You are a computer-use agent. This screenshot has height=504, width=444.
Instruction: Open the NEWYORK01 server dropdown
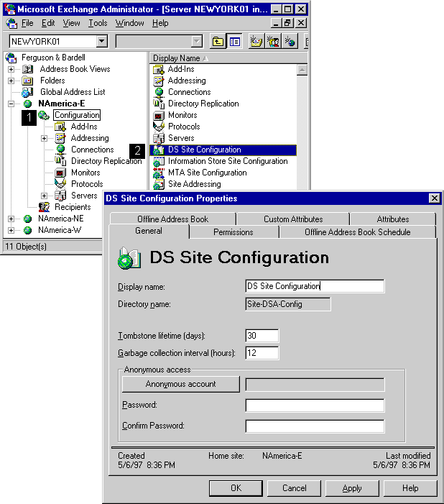tap(102, 42)
